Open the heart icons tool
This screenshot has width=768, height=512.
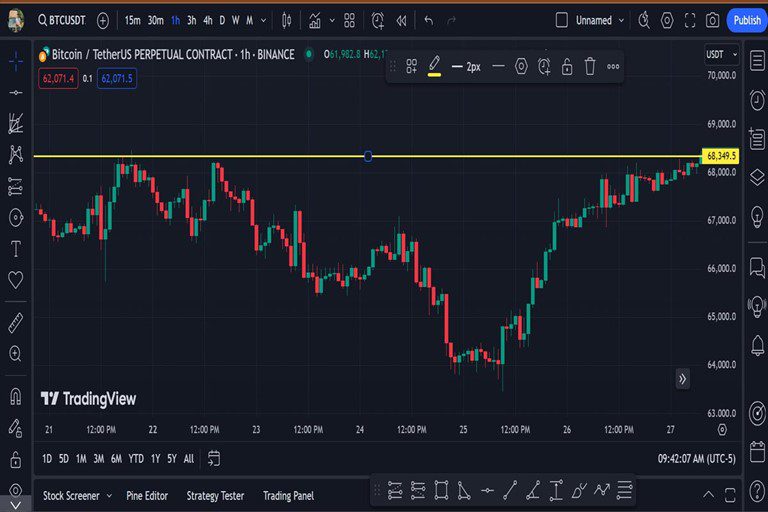[x=16, y=280]
